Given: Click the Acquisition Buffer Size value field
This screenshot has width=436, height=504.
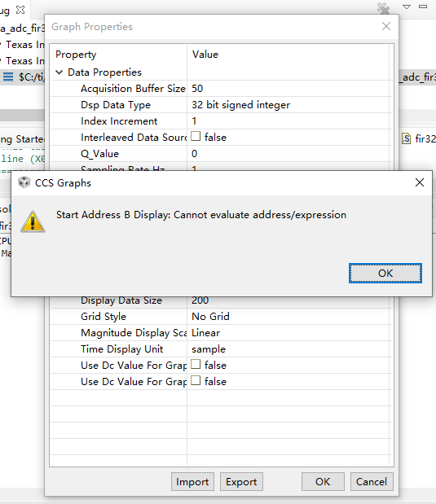Looking at the screenshot, I should tap(289, 89).
